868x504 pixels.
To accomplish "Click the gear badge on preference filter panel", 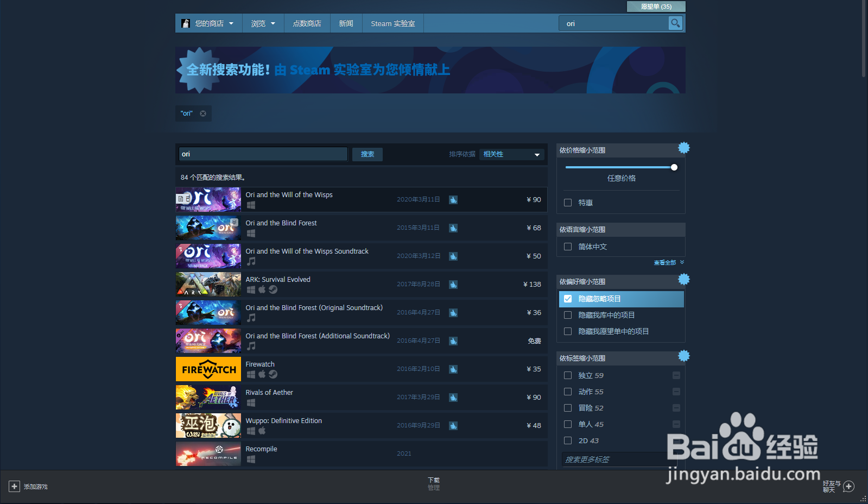I will [x=684, y=279].
